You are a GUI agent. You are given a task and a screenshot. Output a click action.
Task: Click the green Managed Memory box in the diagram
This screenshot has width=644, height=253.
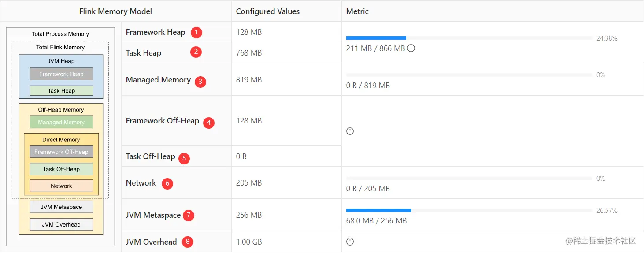pyautogui.click(x=61, y=122)
